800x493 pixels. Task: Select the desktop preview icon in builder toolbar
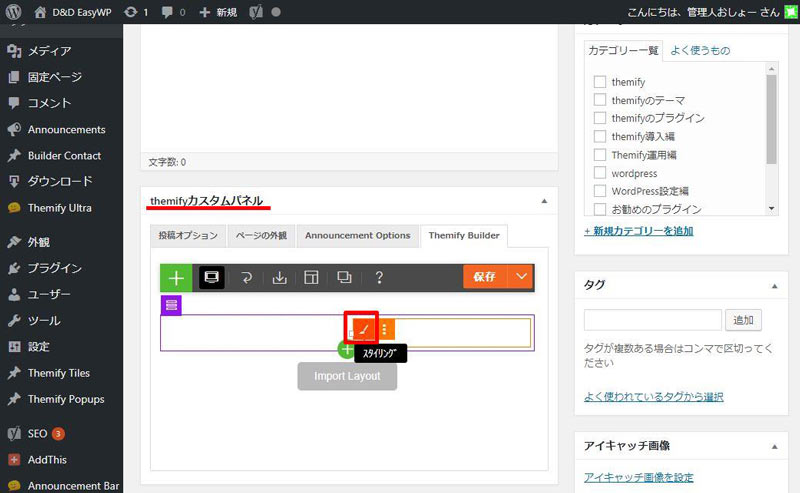pyautogui.click(x=211, y=277)
